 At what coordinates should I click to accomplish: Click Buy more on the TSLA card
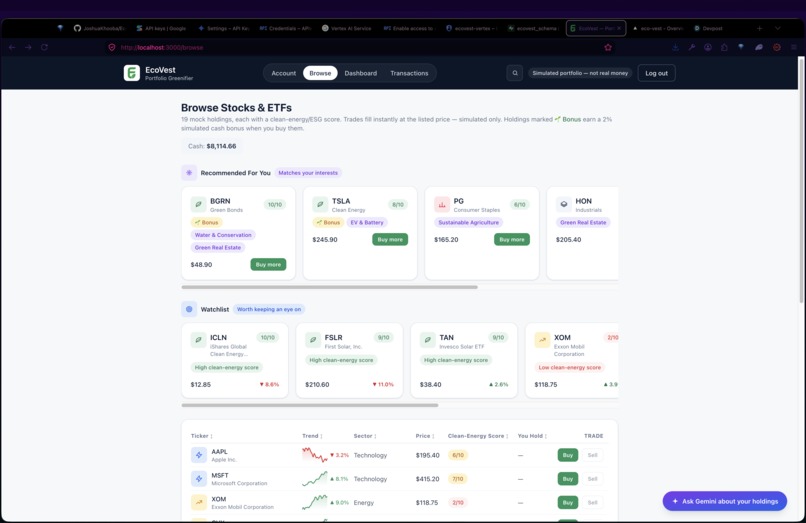pyautogui.click(x=390, y=240)
